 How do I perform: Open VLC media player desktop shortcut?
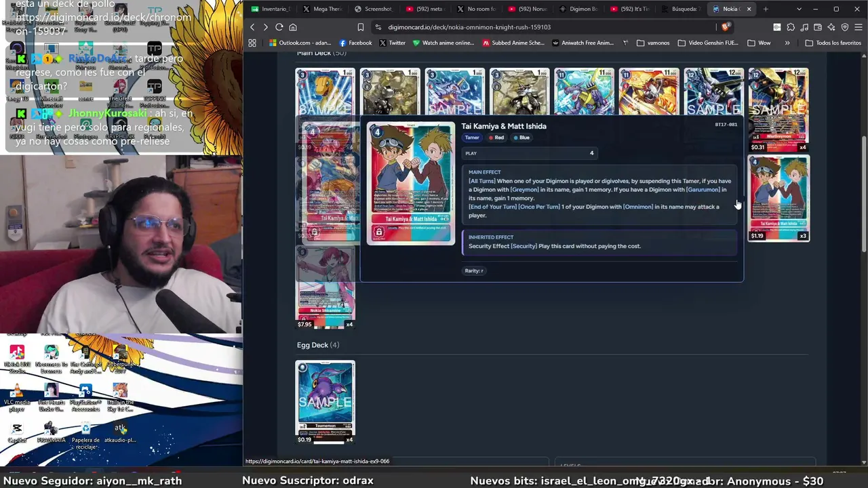[x=17, y=396]
